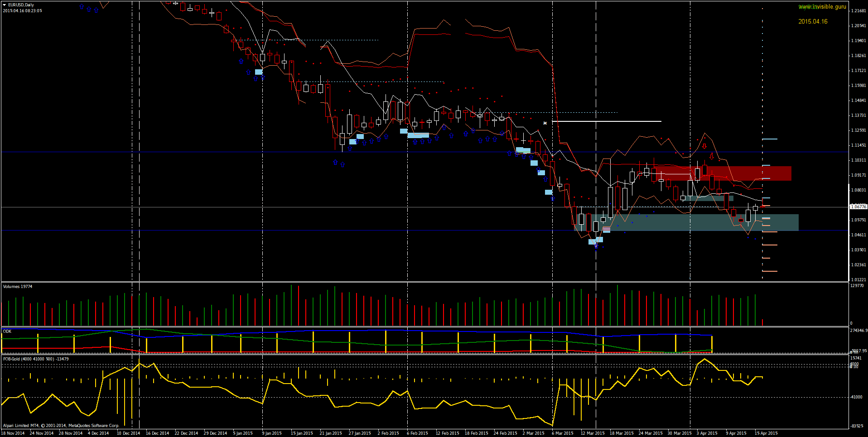Click the yellow 2015.04.16 date label

coord(813,21)
